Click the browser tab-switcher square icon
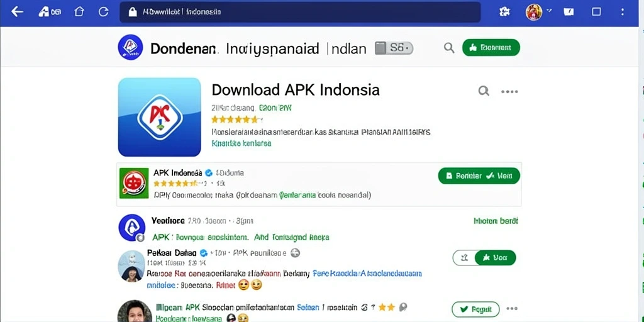Screen dimensions: 644x322 tap(596, 12)
